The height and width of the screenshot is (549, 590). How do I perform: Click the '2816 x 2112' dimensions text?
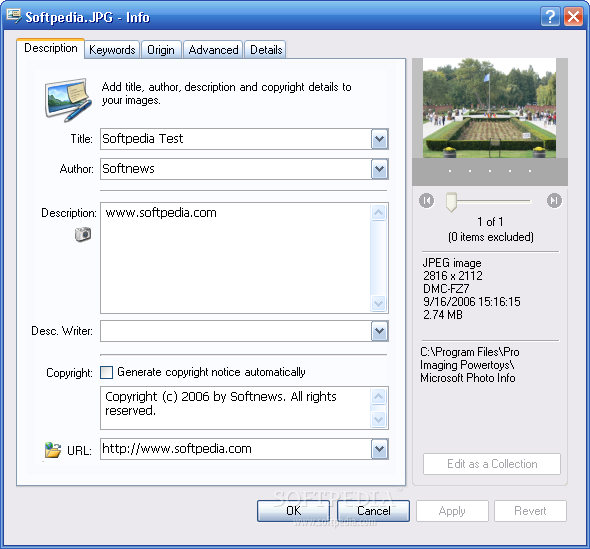click(453, 276)
